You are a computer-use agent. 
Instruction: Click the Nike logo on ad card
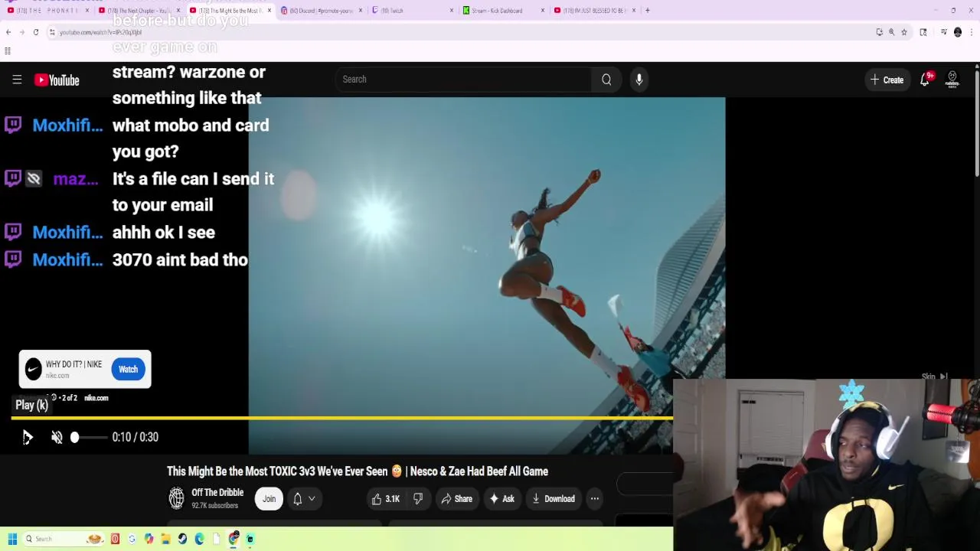pyautogui.click(x=33, y=370)
